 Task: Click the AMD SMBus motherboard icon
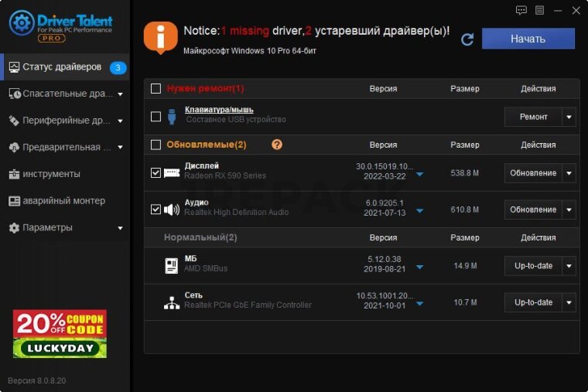click(172, 266)
